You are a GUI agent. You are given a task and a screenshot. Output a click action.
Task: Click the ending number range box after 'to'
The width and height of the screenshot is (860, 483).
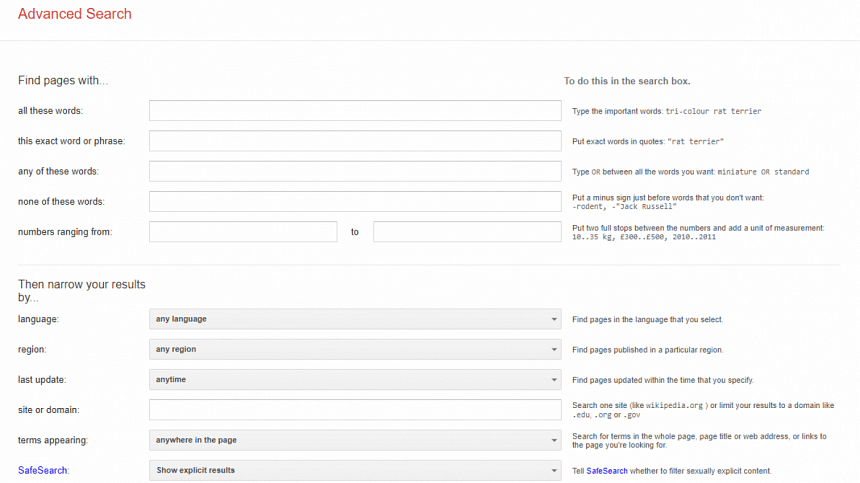click(x=467, y=232)
